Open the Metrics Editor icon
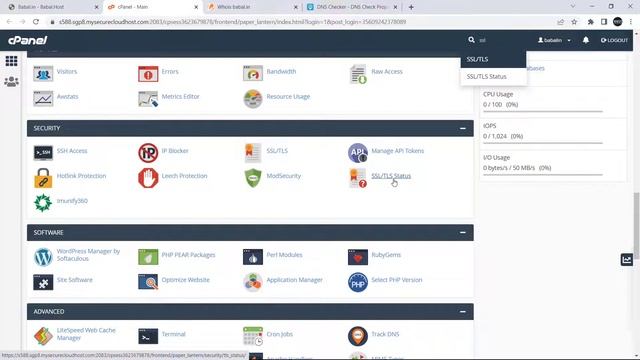Viewport: 640px width, 360px height. pyautogui.click(x=148, y=99)
